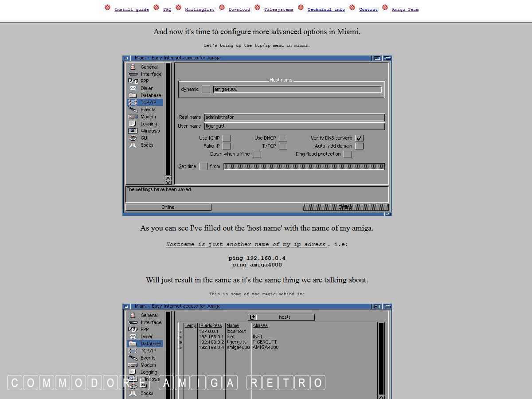Select the Modem icon in first Miami sidebar
This screenshot has width=532, height=399.
pos(133,117)
